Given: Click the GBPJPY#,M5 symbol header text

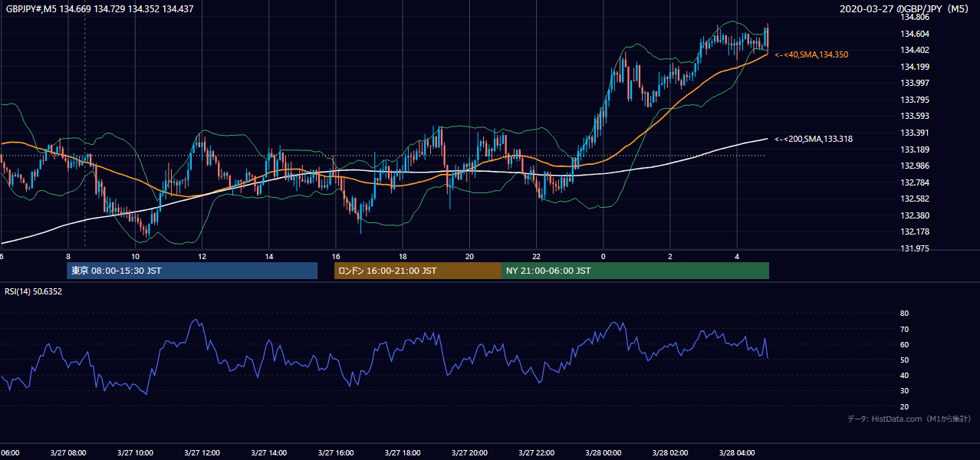Looking at the screenshot, I should (100, 9).
